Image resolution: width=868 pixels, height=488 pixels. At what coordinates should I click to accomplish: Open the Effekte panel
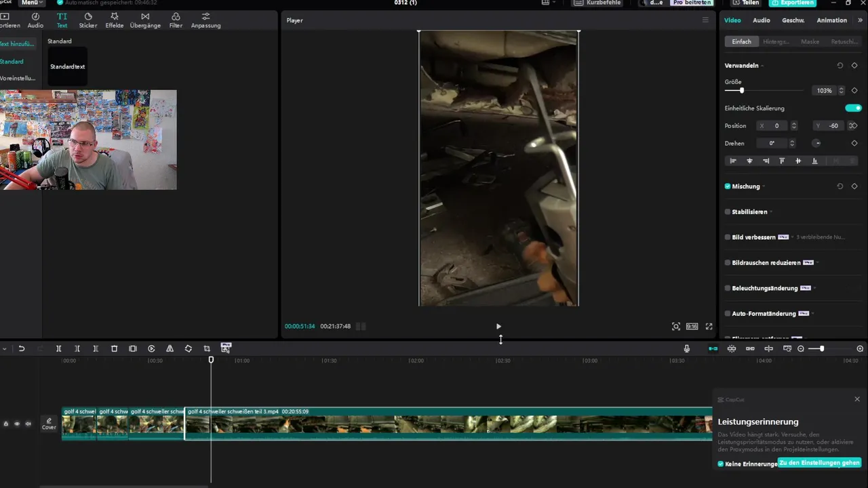115,20
